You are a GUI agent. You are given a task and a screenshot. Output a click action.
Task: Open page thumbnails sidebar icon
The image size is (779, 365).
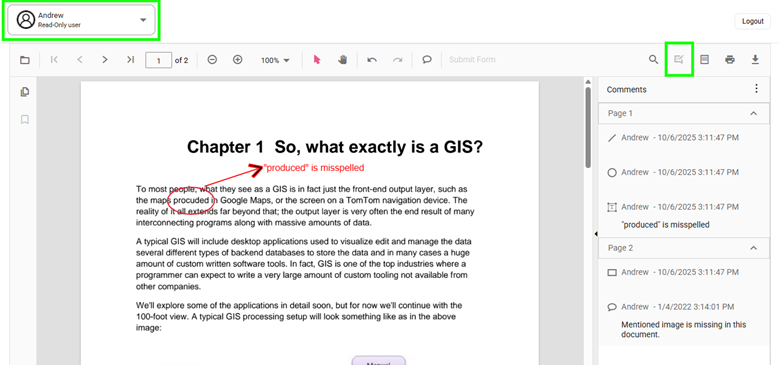click(24, 92)
